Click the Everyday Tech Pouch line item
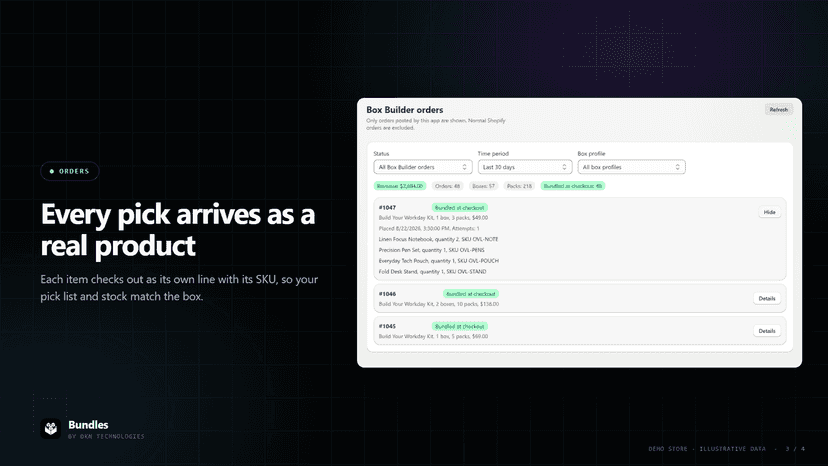 [438, 260]
